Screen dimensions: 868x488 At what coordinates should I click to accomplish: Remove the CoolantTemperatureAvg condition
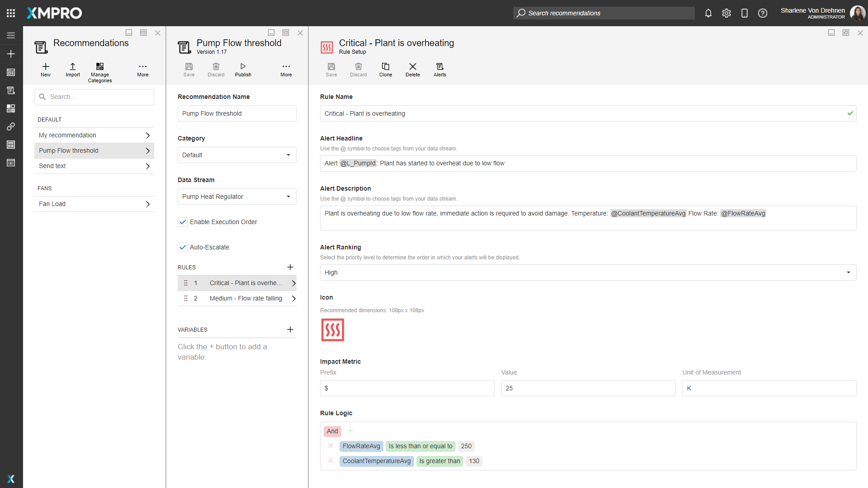pos(330,460)
